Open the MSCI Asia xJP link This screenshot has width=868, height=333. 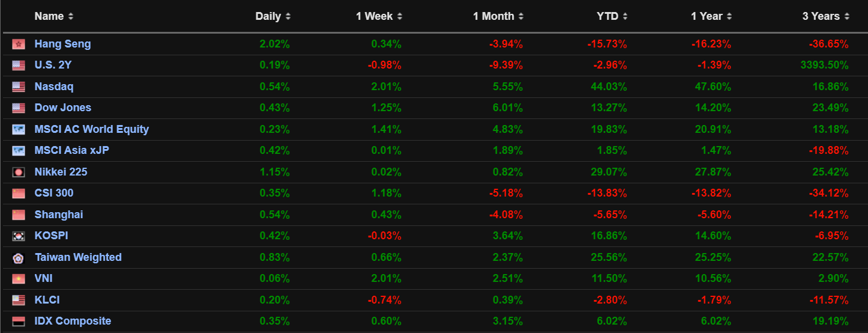pyautogui.click(x=71, y=151)
